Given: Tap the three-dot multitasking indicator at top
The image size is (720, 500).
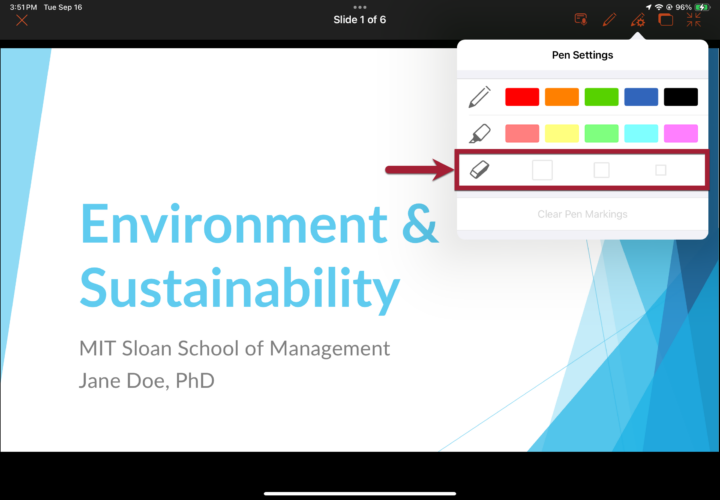Looking at the screenshot, I should point(360,7).
